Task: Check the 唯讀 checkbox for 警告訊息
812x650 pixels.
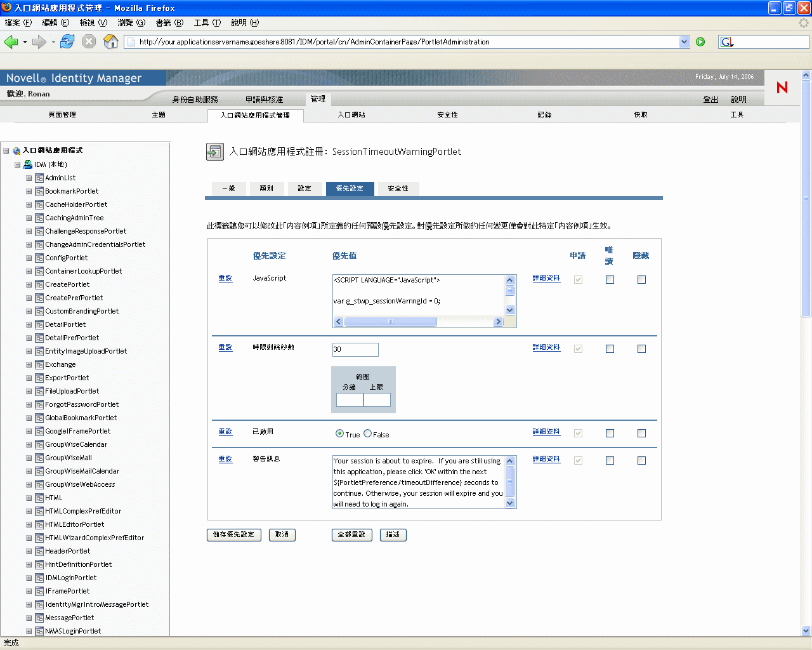Action: 610,460
